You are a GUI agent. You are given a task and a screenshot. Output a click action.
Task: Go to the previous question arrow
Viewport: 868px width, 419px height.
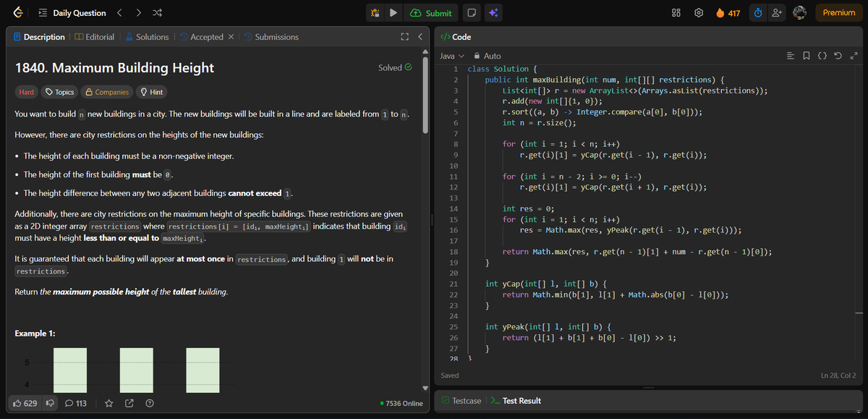[x=121, y=13]
